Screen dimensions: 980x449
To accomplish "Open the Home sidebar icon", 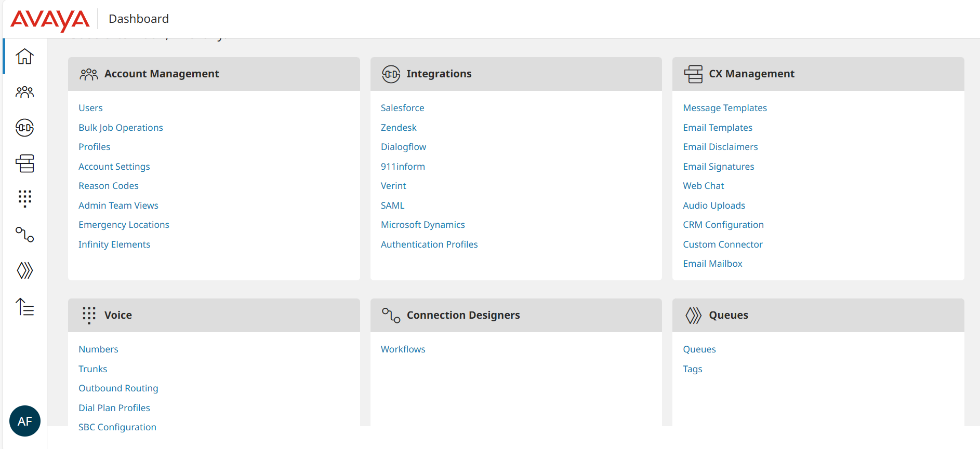I will coord(24,56).
